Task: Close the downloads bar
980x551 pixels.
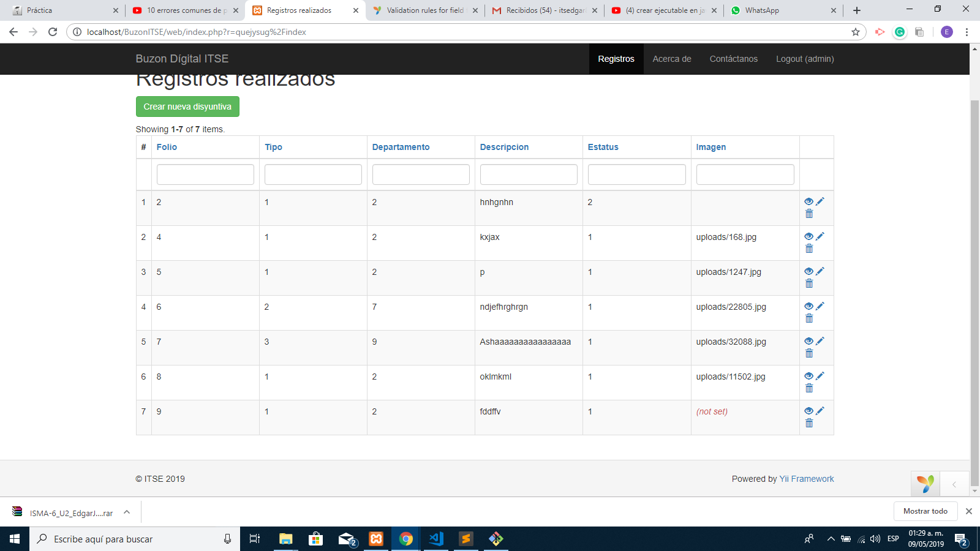Action: point(968,511)
